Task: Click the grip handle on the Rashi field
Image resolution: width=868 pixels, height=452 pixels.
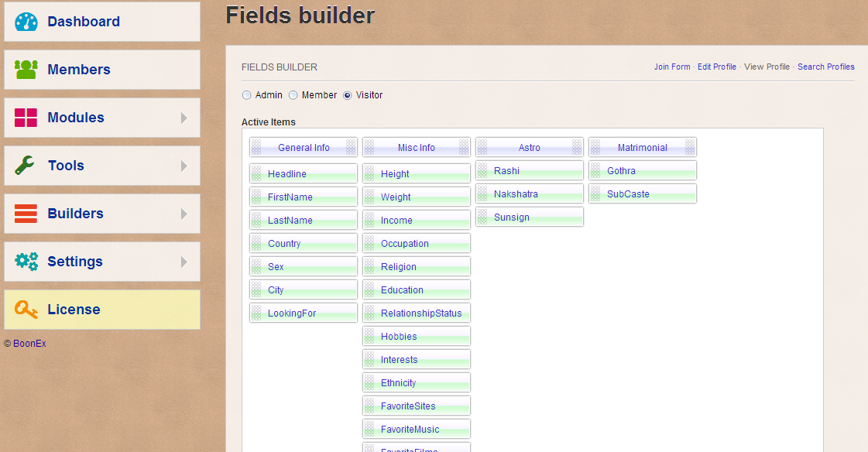Action: click(x=482, y=170)
